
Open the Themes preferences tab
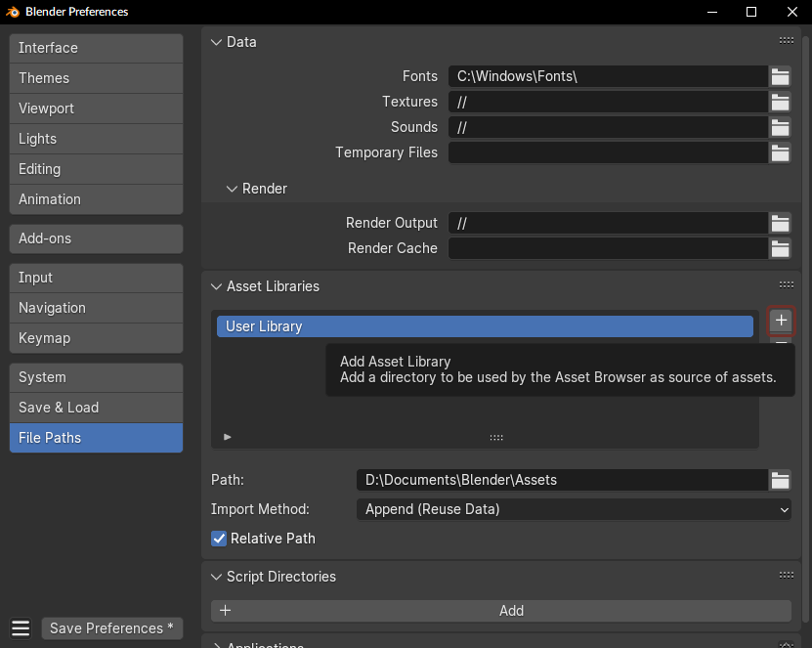pos(97,78)
